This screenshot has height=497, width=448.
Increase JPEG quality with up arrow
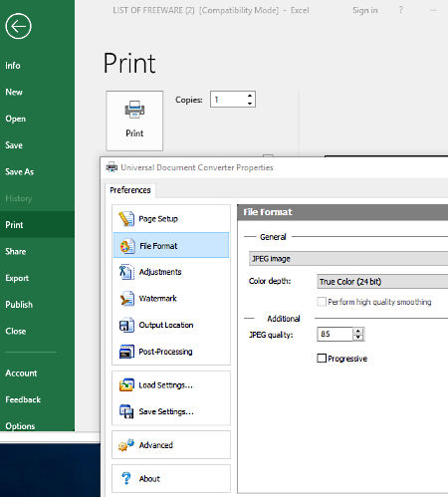tap(358, 331)
